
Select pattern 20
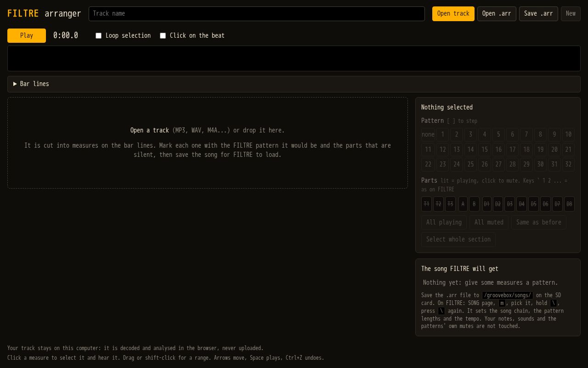tap(554, 149)
